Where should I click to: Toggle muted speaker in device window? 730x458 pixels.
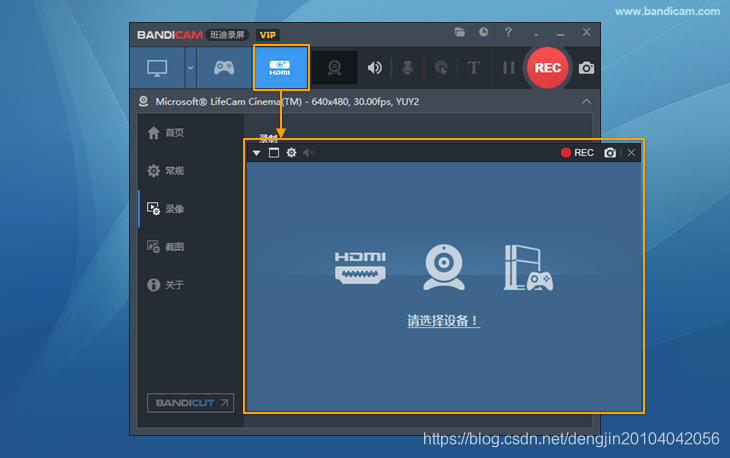pos(309,153)
